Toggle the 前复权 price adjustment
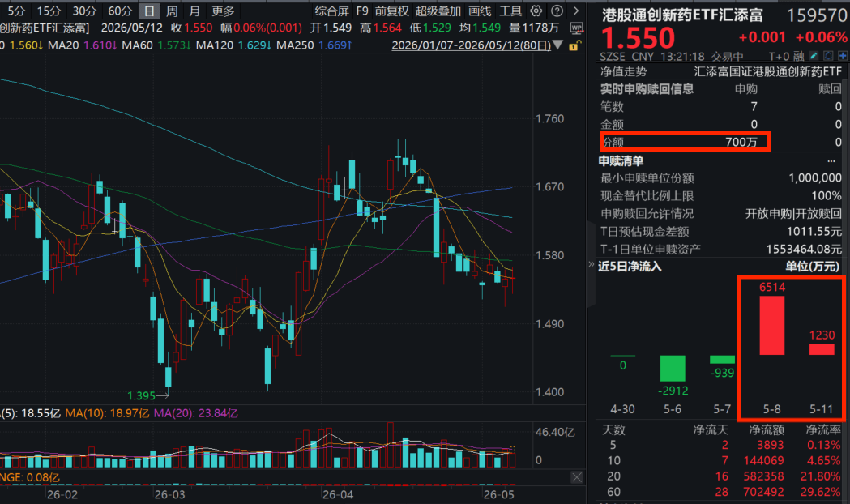850x504 pixels. [392, 11]
